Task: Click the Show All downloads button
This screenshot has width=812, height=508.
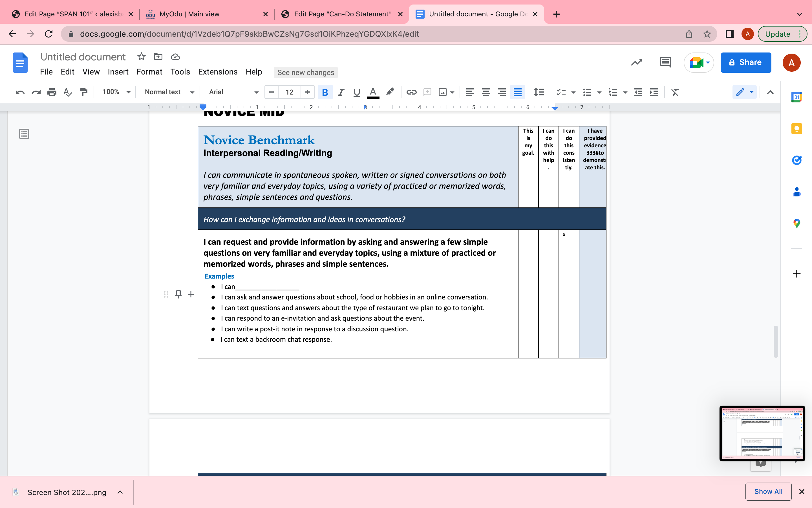Action: pyautogui.click(x=768, y=492)
